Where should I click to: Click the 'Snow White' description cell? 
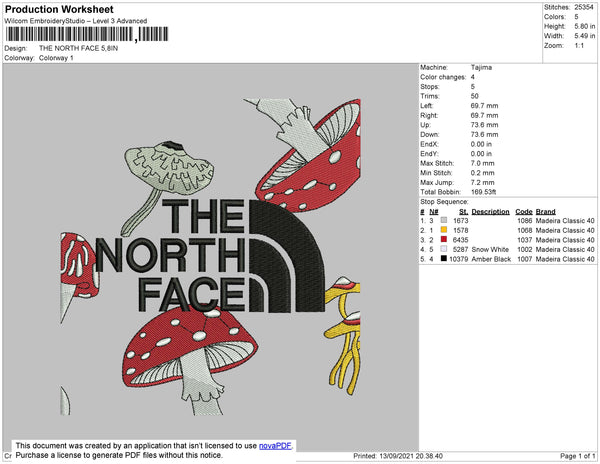coord(490,249)
